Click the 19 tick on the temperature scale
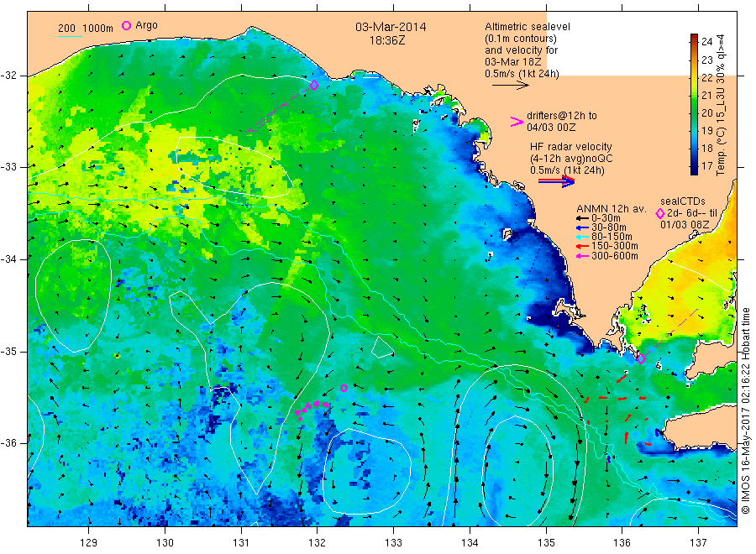The width and height of the screenshot is (756, 554). tap(706, 131)
